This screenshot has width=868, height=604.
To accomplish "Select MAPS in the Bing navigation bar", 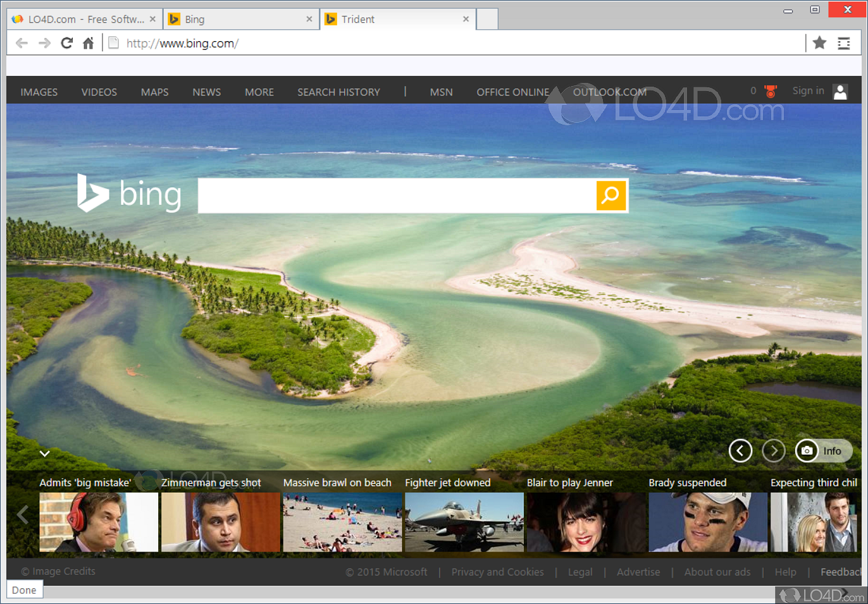I will pos(154,92).
